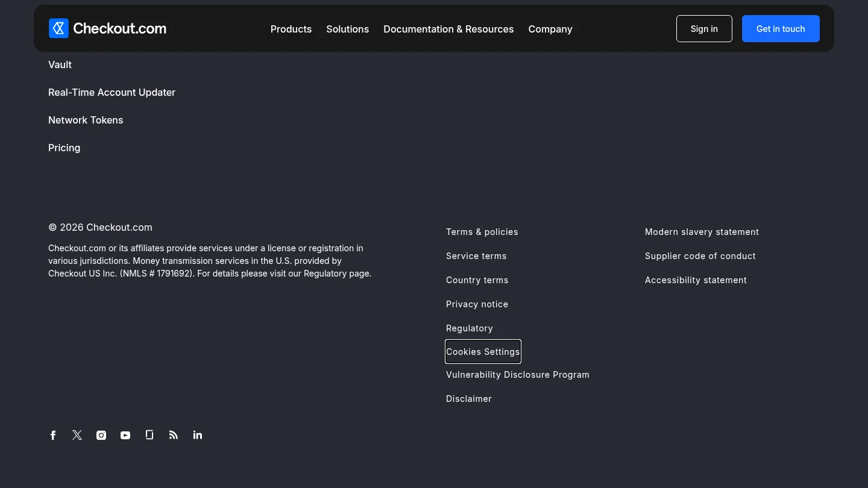Open the LinkedIn social icon
Image resolution: width=868 pixels, height=488 pixels.
pos(198,435)
